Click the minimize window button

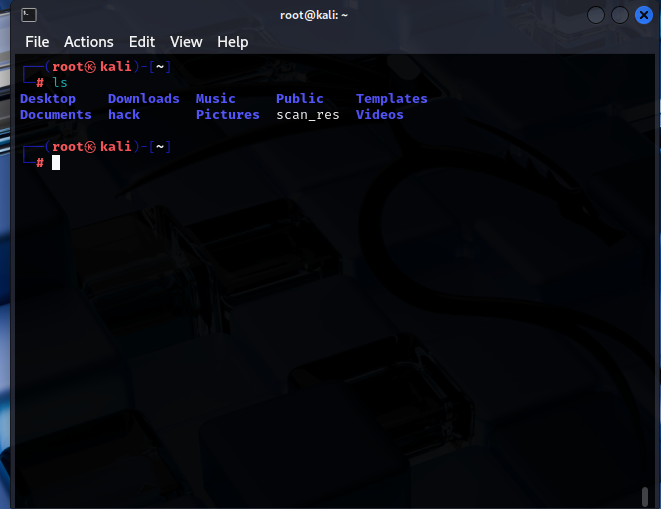596,15
